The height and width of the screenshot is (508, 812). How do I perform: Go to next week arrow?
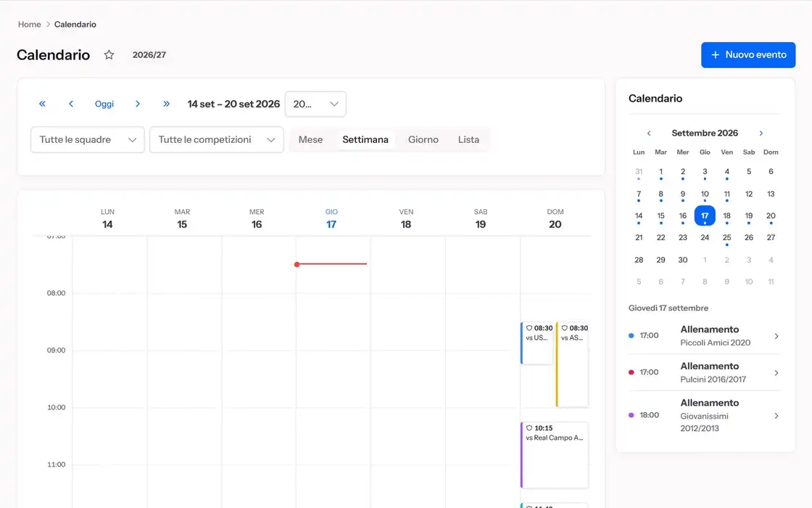(x=137, y=104)
